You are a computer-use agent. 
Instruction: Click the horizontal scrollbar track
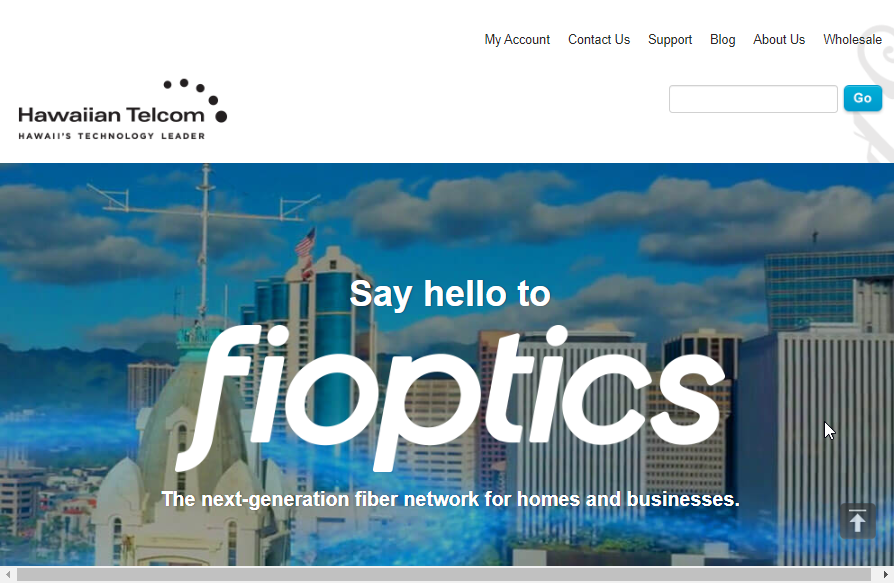pyautogui.click(x=444, y=574)
